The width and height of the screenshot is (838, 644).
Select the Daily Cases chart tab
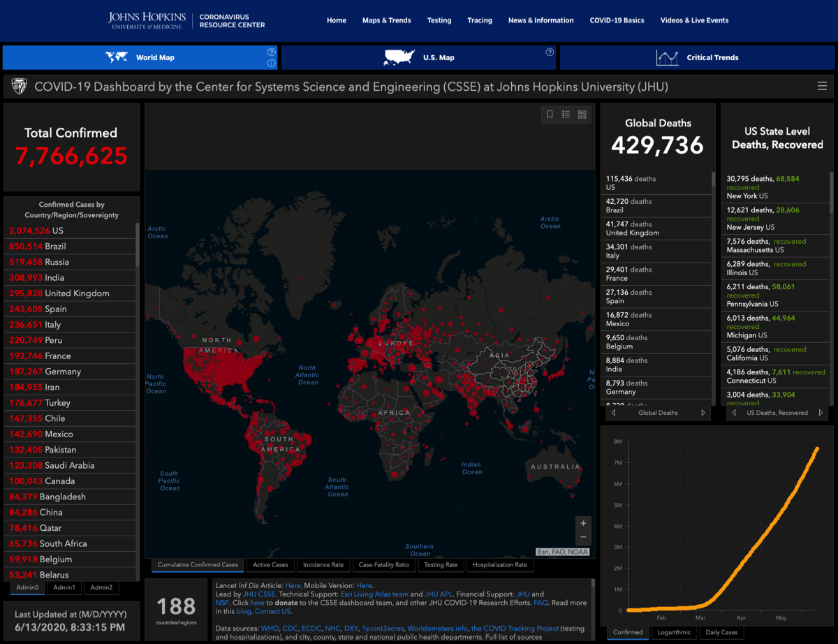[x=721, y=632]
